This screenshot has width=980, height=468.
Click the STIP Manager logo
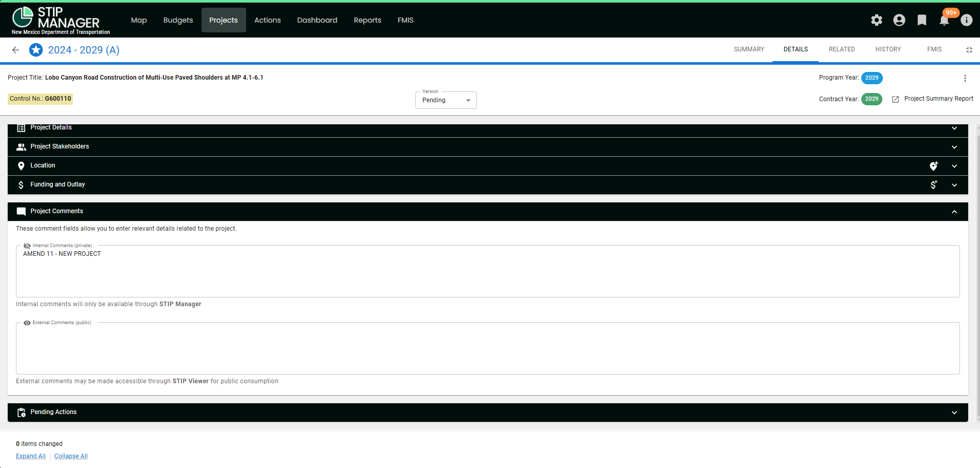[x=61, y=20]
